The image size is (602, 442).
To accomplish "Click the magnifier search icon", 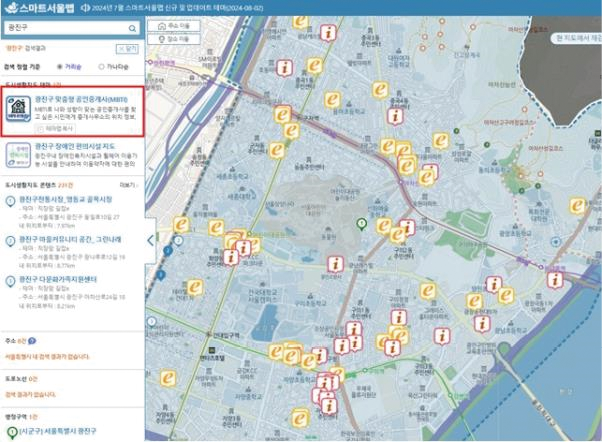I will (132, 28).
